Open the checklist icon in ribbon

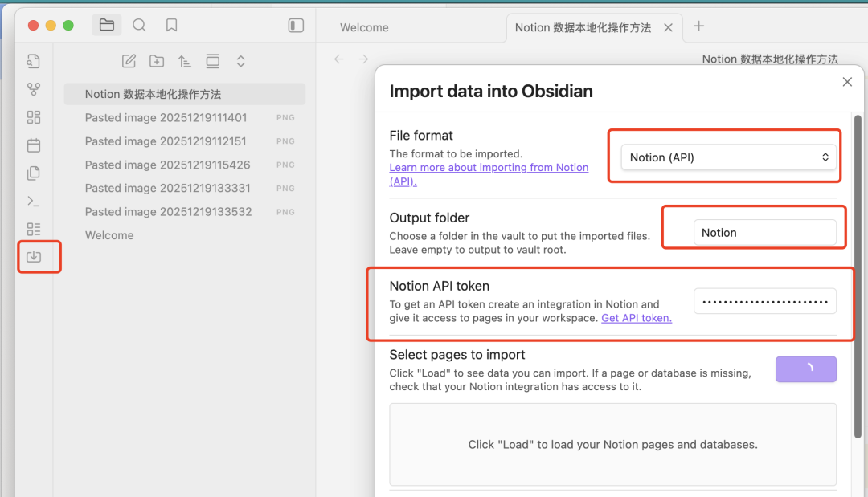(x=34, y=229)
